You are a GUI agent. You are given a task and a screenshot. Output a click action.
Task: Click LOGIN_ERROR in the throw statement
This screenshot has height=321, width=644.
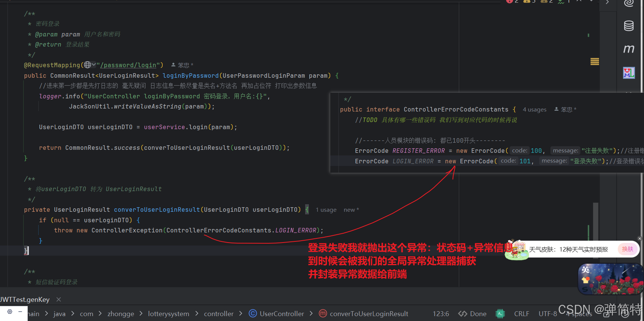(x=296, y=231)
